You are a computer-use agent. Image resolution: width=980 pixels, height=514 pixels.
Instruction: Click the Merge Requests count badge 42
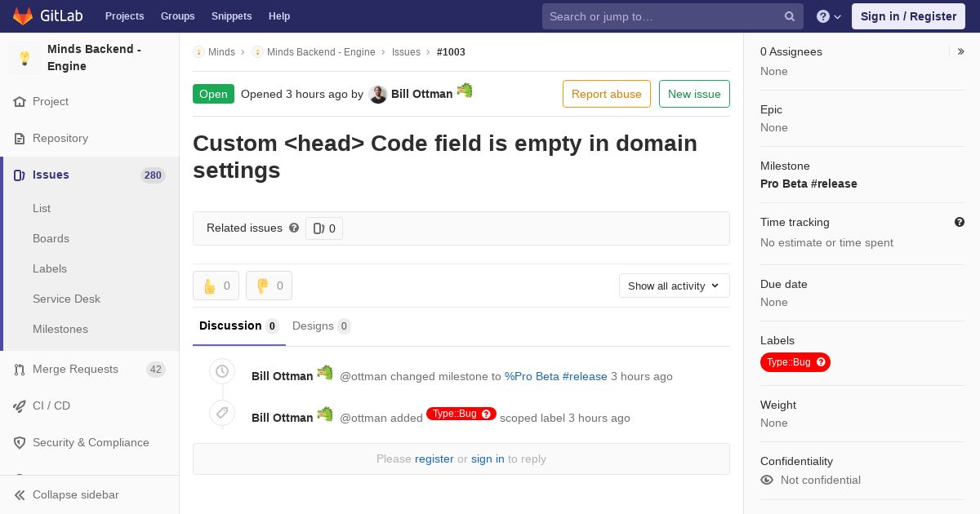pyautogui.click(x=156, y=370)
